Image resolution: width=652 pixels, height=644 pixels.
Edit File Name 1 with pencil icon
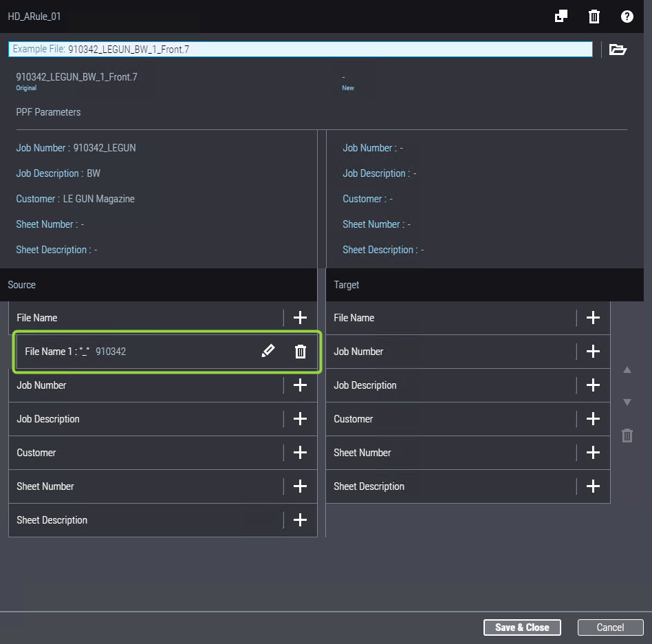268,352
